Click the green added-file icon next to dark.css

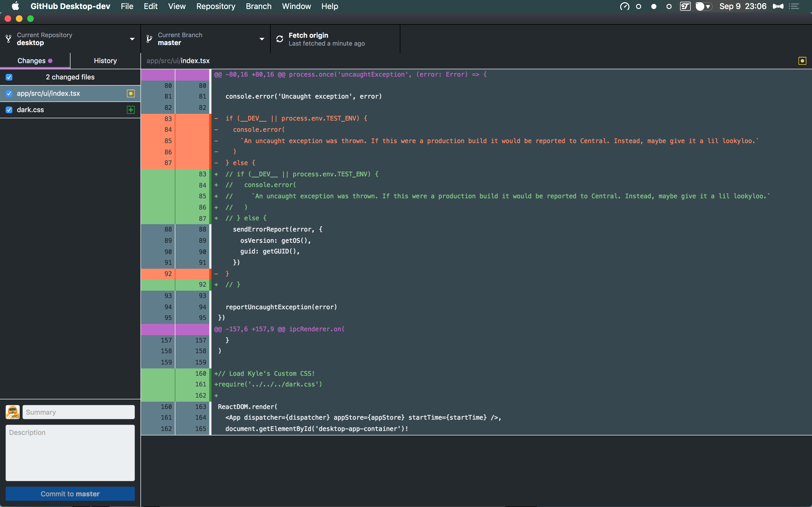coord(131,110)
